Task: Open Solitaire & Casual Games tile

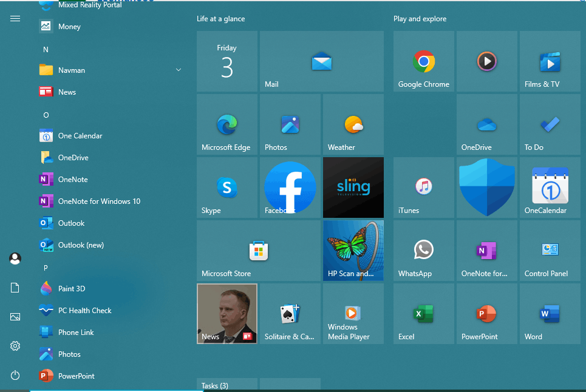Action: coord(290,314)
